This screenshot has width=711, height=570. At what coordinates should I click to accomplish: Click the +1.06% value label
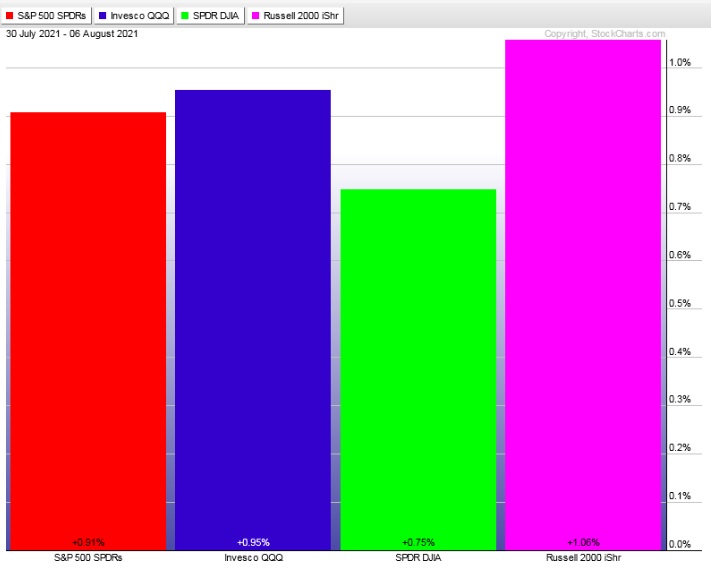tap(584, 542)
